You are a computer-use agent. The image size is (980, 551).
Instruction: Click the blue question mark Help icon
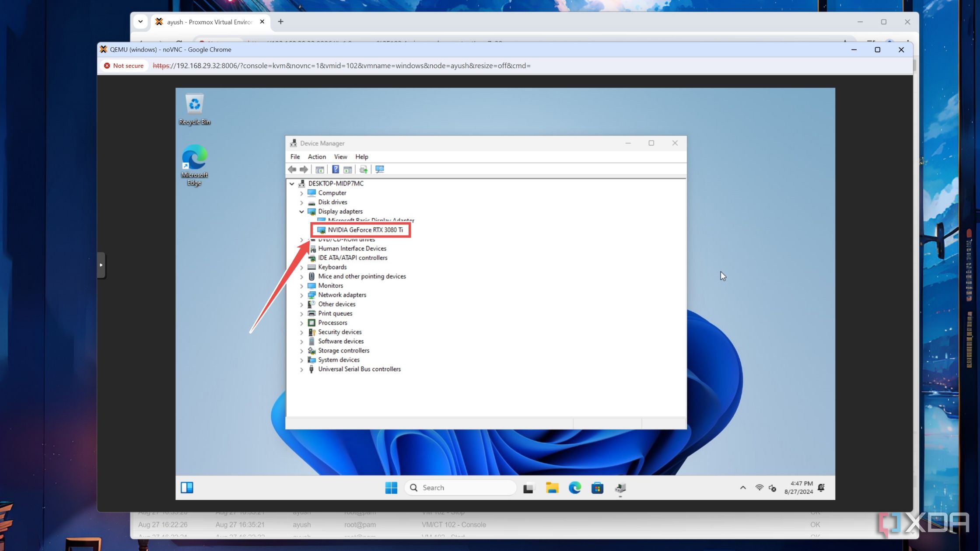[x=336, y=170]
